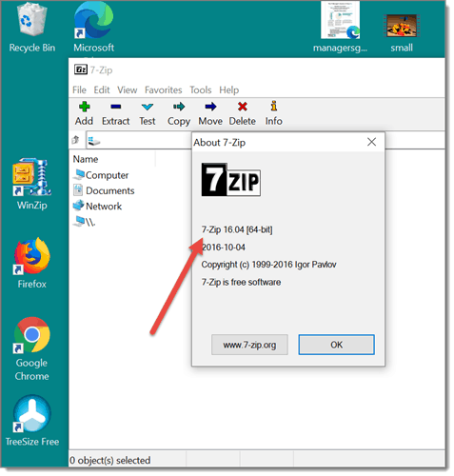Viewport: 454px width, 476px height.
Task: Click the OK button in About dialog
Action: click(x=336, y=345)
